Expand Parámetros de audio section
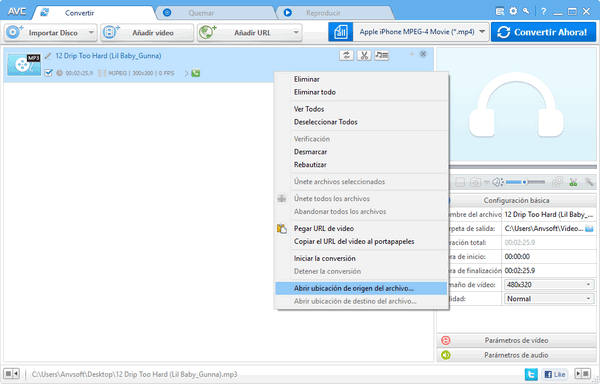Screen dimensions: 600x384 (x=516, y=355)
